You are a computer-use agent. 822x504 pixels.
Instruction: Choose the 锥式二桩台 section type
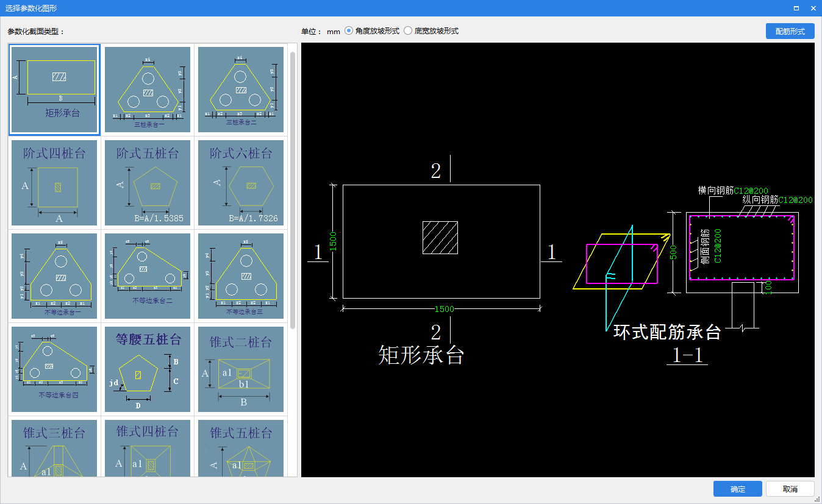241,369
